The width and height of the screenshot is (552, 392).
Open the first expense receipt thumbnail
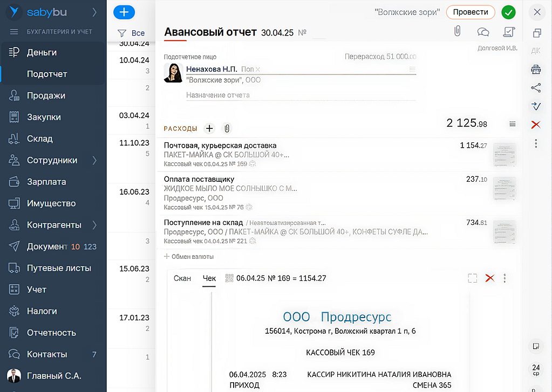tap(505, 154)
